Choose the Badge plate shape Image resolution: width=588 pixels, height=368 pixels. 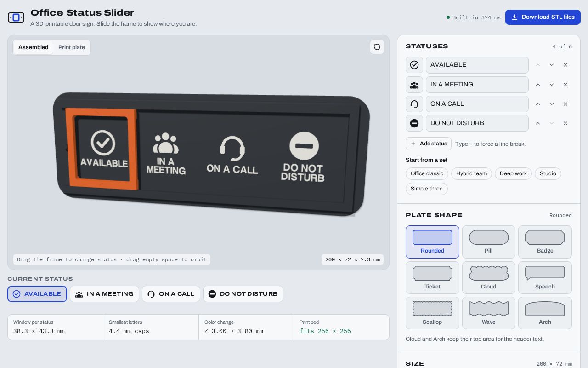tap(545, 242)
